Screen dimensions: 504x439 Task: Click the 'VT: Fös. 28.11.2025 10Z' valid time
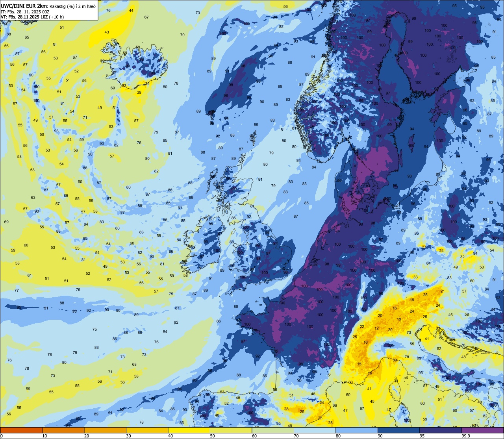coord(24,17)
